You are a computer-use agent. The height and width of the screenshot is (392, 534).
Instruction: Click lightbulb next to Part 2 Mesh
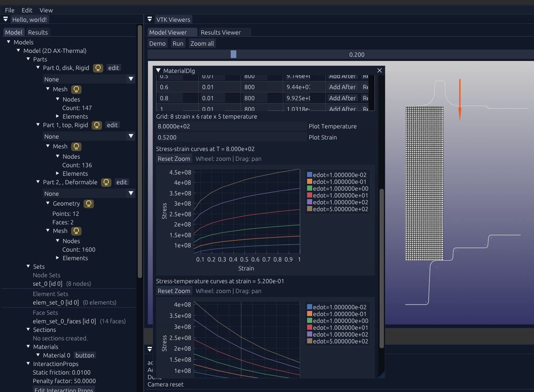tap(76, 231)
